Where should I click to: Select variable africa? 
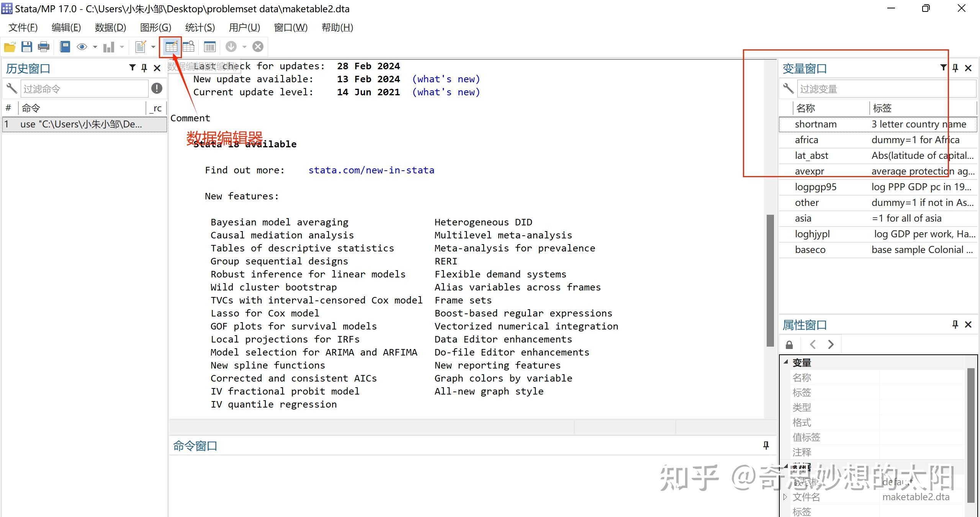point(878,140)
